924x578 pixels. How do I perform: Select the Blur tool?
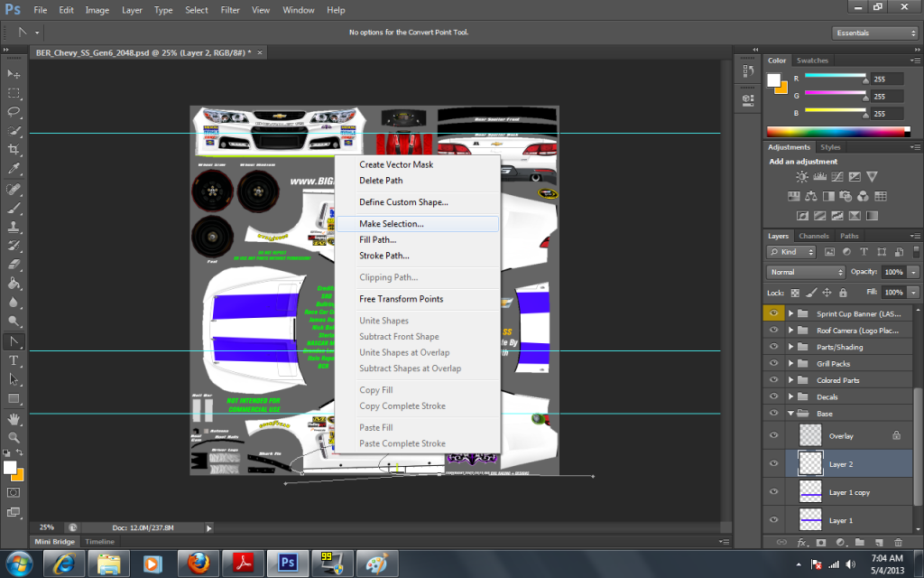14,303
